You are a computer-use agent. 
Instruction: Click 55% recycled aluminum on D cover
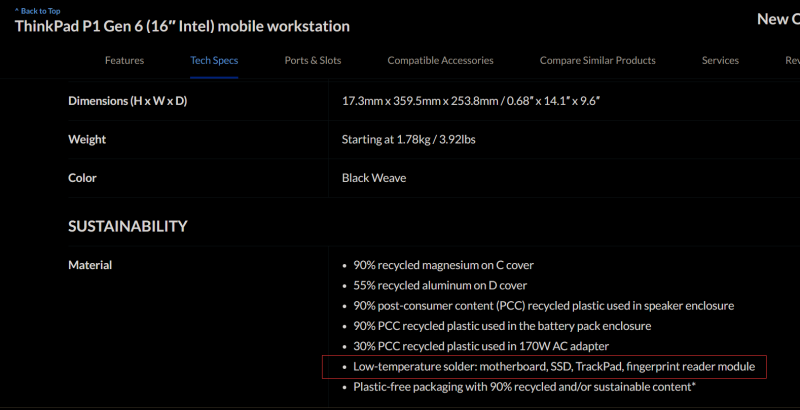440,286
